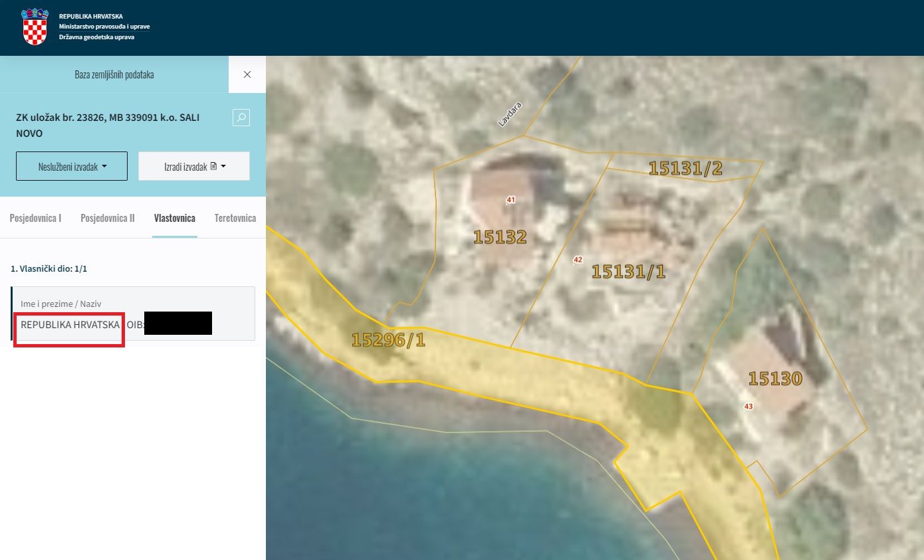Viewport: 924px width, 560px height.
Task: Open the Posjedovnica II tab
Action: point(108,218)
